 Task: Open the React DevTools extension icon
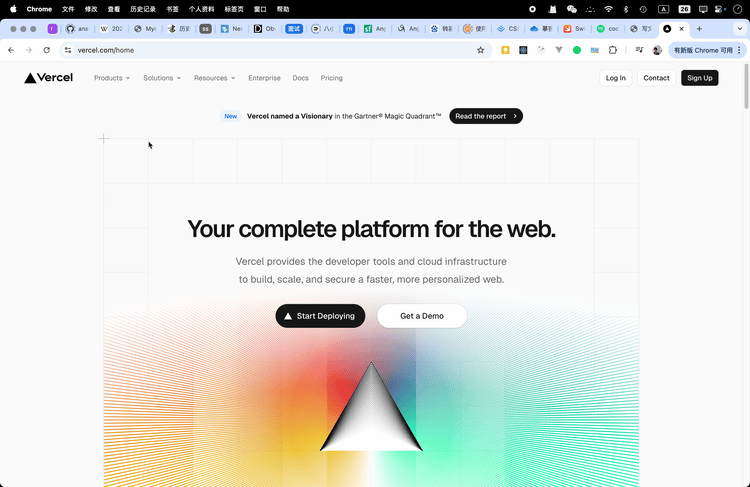[523, 50]
